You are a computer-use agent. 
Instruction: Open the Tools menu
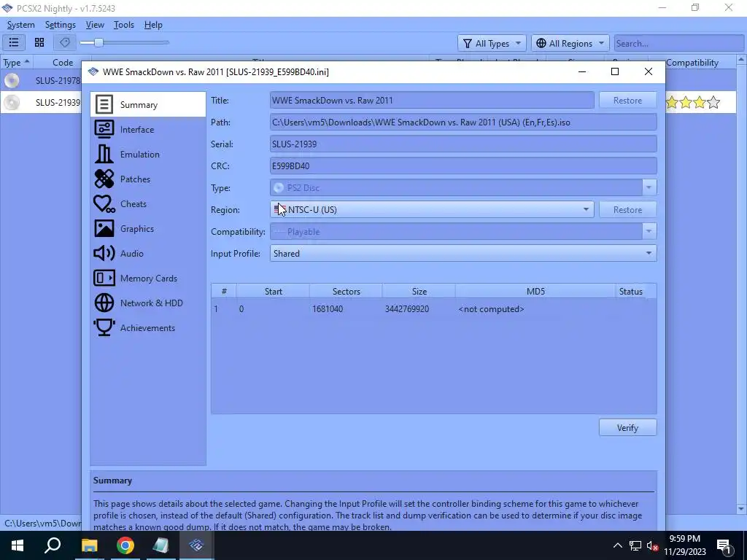124,25
